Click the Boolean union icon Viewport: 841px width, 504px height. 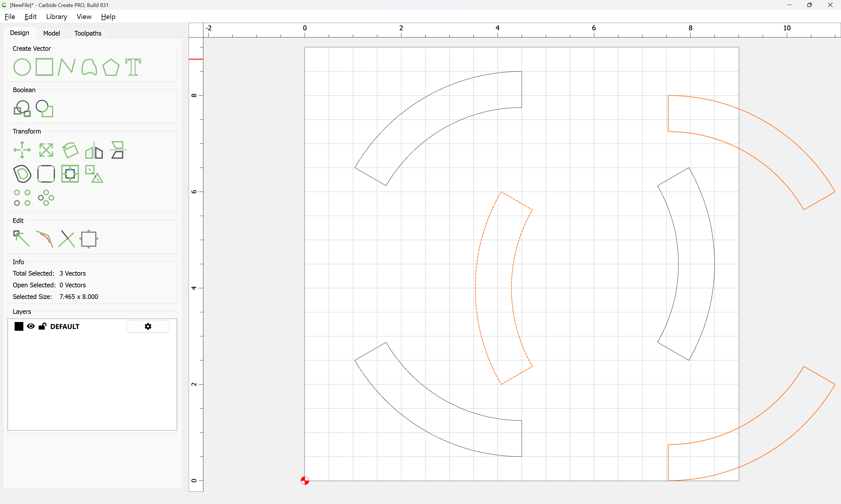click(x=22, y=109)
